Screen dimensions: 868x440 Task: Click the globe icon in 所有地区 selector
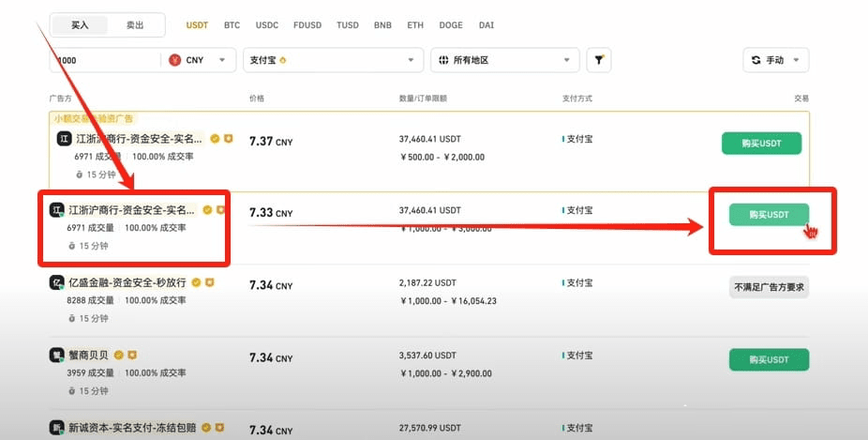[x=442, y=60]
